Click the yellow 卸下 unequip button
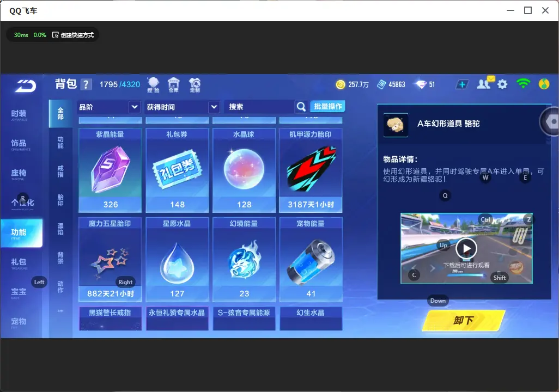Screen dimensions: 559x392 (x=464, y=320)
